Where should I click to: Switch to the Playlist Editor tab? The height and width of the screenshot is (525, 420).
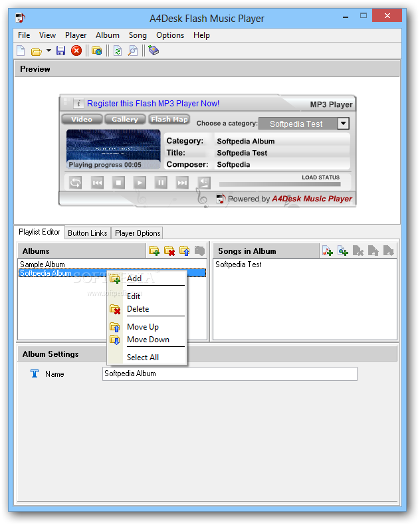point(39,232)
